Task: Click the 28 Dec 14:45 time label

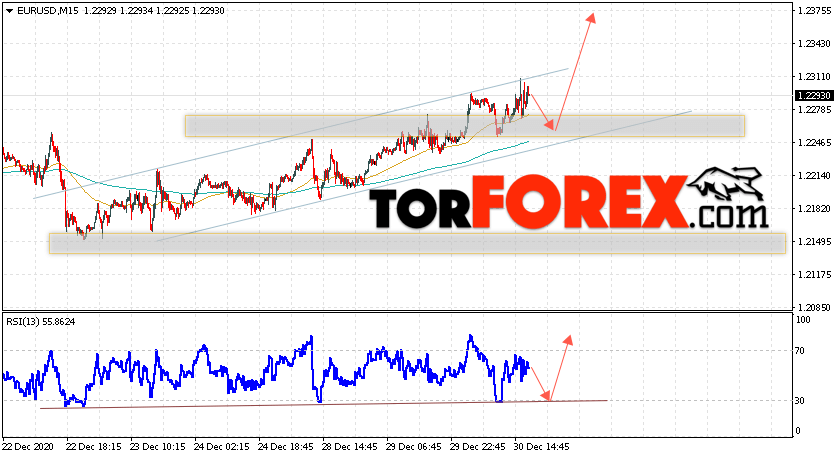Action: [x=350, y=446]
